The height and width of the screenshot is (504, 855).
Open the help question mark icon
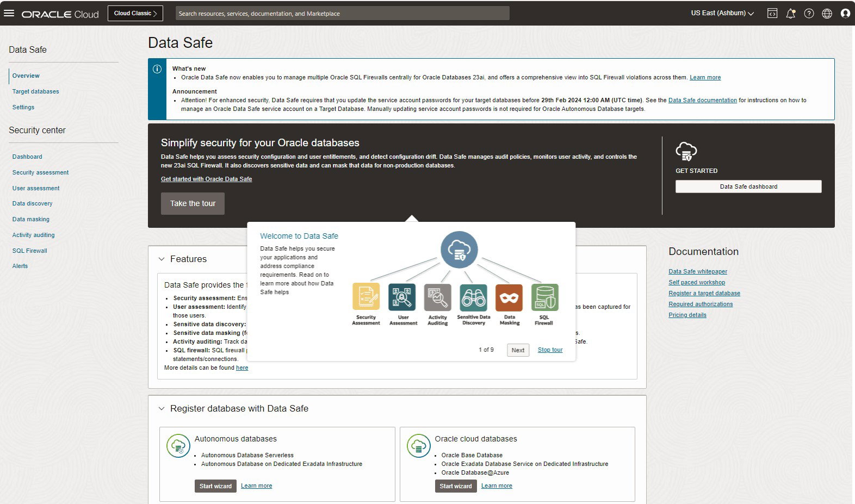[809, 14]
